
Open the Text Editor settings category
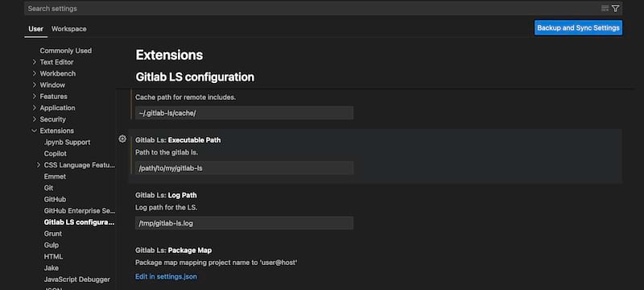pyautogui.click(x=56, y=62)
